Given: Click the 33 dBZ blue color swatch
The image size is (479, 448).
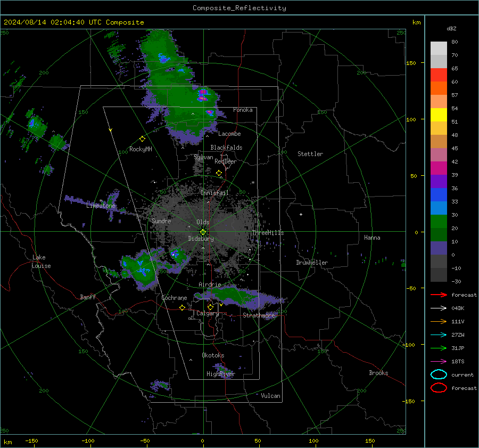Looking at the screenshot, I should [439, 208].
